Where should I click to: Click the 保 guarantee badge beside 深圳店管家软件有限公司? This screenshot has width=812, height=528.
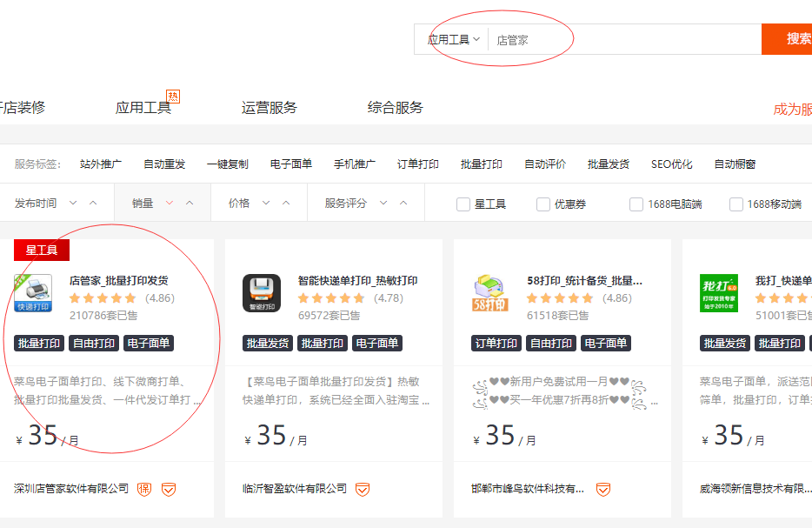[144, 489]
